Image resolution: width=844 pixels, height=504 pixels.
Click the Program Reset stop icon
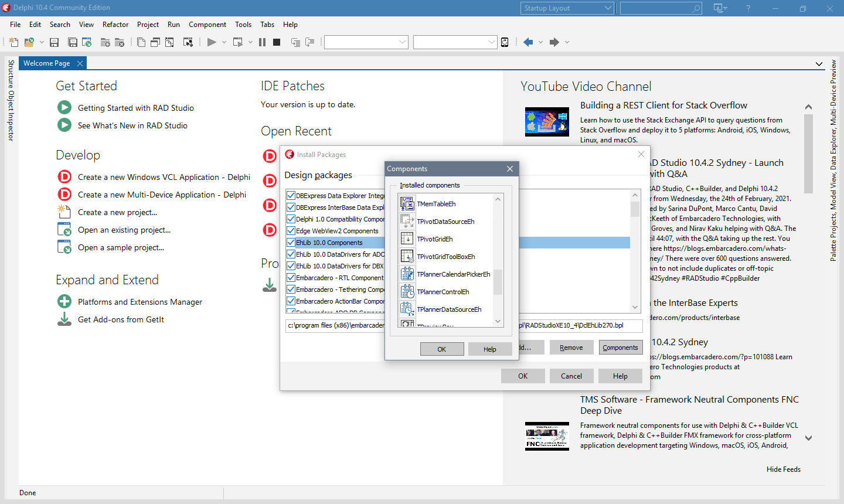[277, 42]
